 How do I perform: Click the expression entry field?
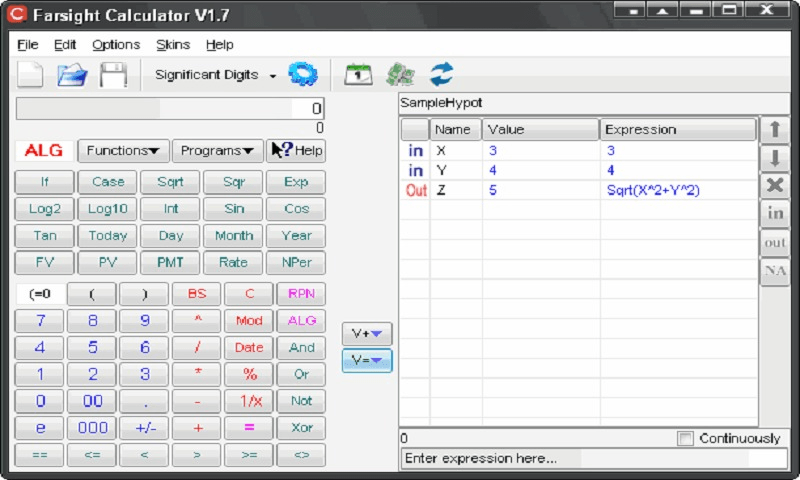point(594,458)
